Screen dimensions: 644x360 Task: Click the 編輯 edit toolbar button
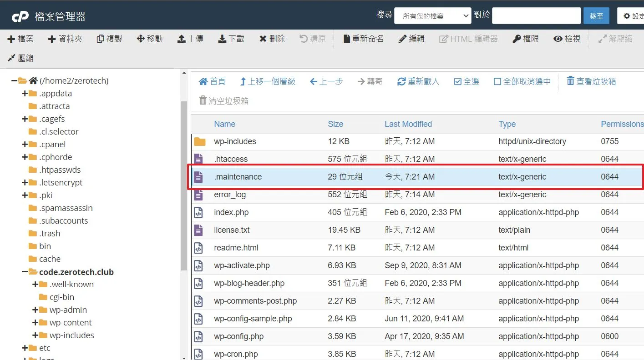point(411,39)
